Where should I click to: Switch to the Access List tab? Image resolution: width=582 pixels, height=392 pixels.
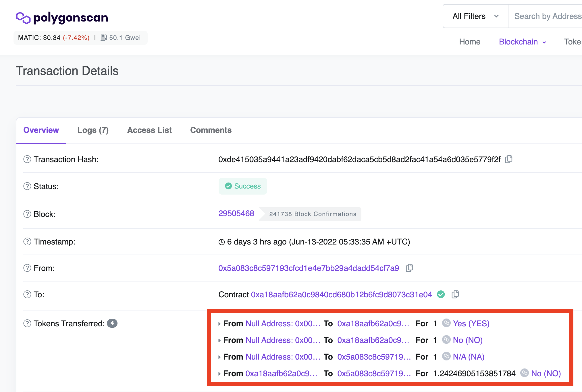[x=149, y=130]
